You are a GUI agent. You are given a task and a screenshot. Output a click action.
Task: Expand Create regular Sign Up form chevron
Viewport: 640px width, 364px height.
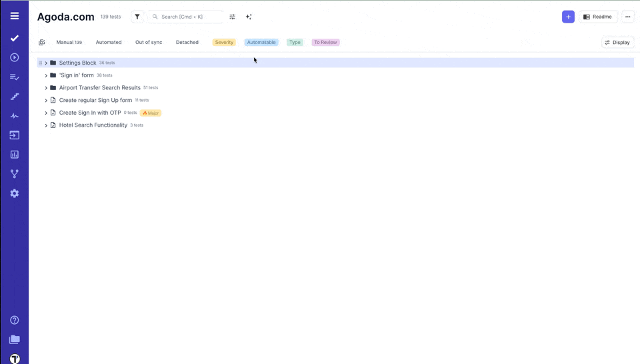(46, 101)
